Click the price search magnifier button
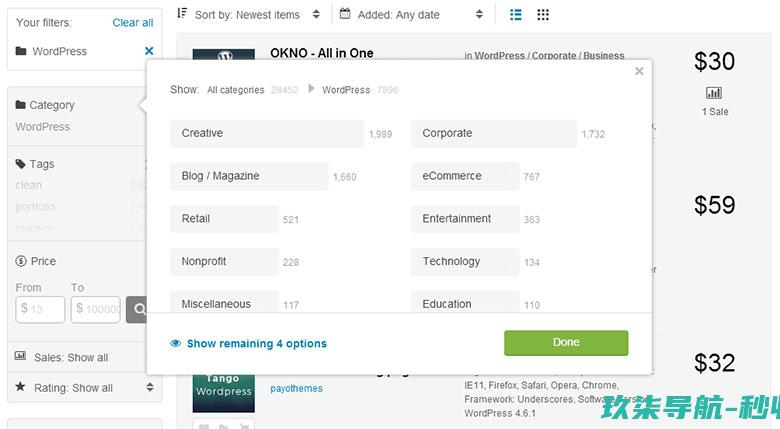780x429 pixels. pos(138,309)
